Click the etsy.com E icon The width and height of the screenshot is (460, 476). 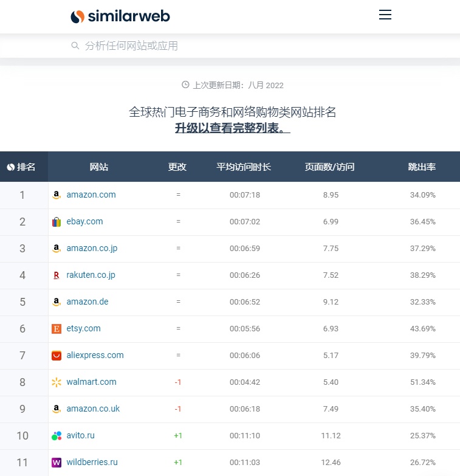[57, 328]
